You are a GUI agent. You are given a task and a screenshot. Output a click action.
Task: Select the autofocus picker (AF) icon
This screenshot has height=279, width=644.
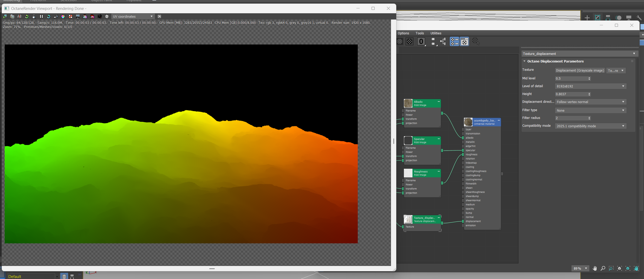(56, 16)
